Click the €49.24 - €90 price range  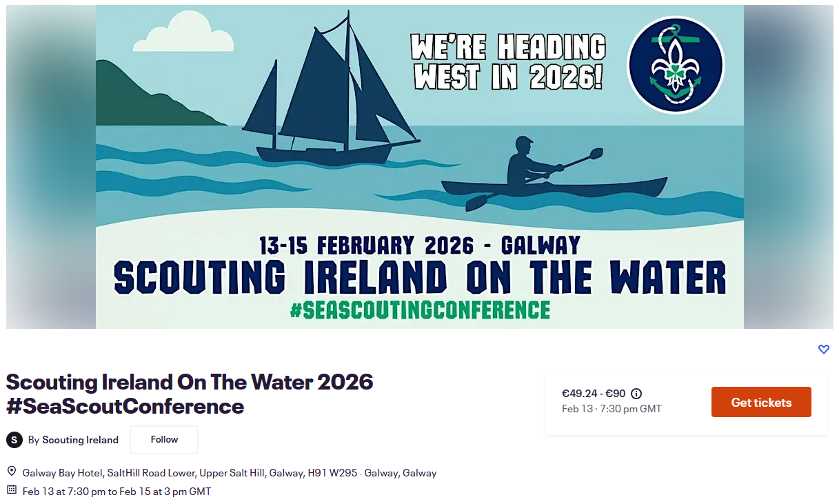[594, 394]
